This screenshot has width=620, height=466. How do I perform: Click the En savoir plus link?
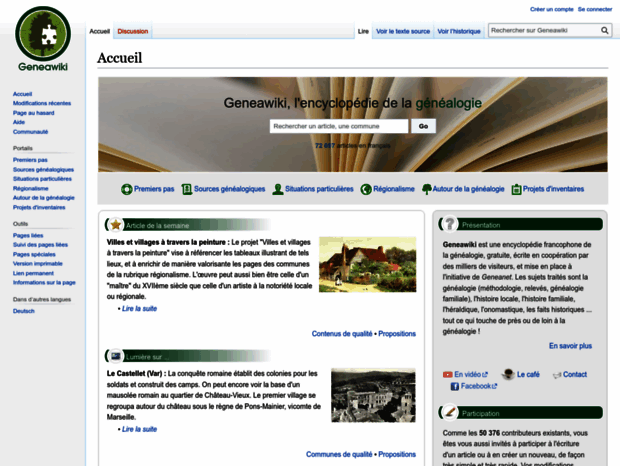tap(569, 346)
